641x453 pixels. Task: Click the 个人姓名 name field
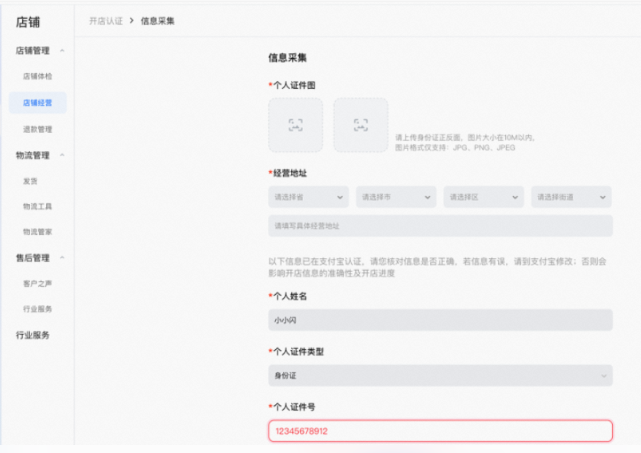tap(440, 320)
